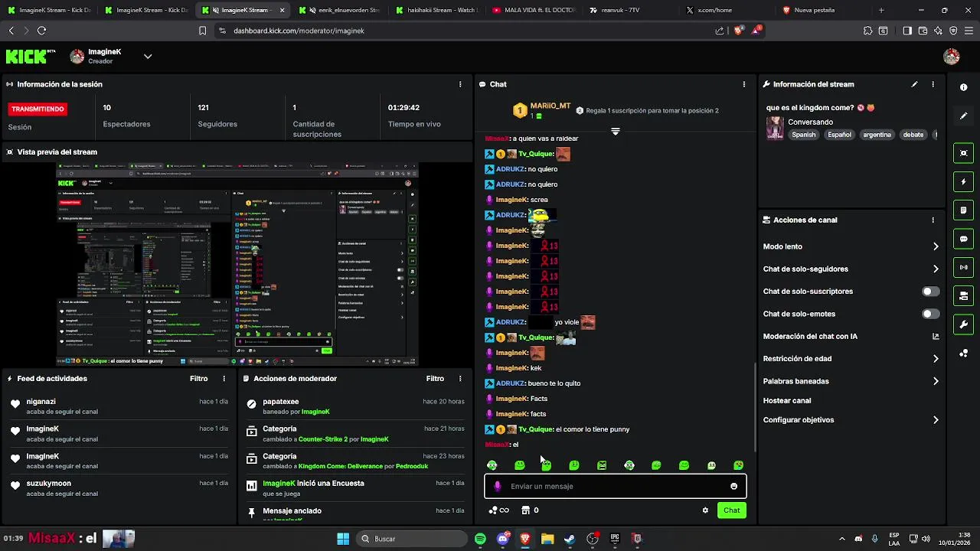This screenshot has height=551, width=980.
Task: Click the taskbar Buscar search box
Action: [x=412, y=539]
